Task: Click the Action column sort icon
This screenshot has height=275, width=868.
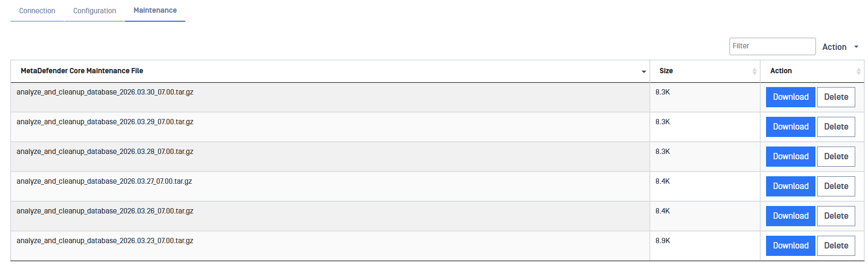Action: [x=858, y=71]
